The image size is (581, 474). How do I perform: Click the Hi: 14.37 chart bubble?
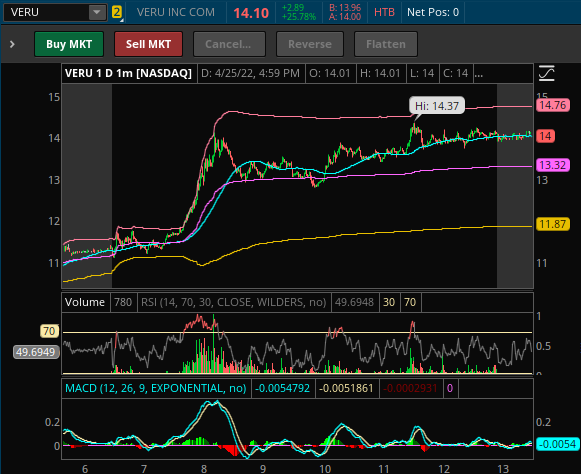pos(437,106)
